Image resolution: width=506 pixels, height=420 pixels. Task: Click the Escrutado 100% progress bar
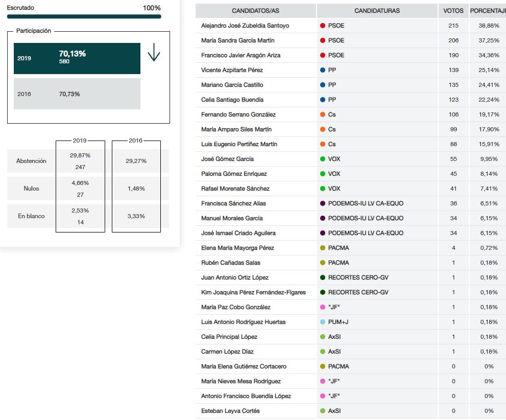pos(84,16)
